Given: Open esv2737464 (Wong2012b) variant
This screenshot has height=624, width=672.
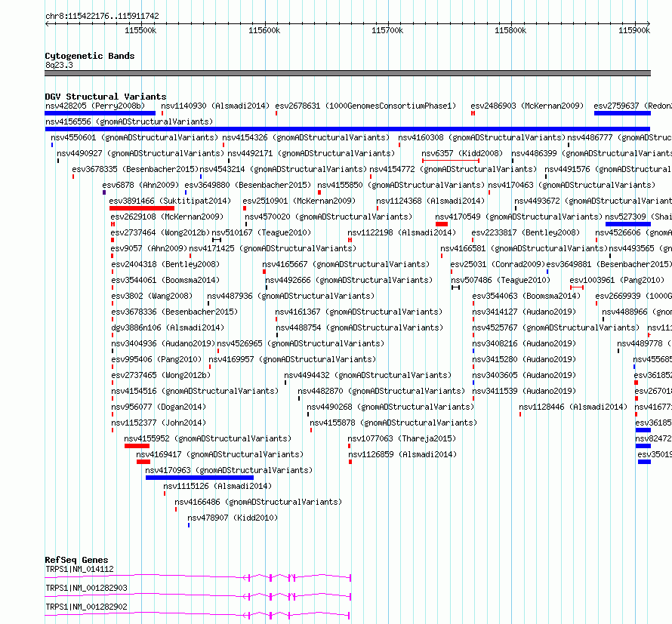Looking at the screenshot, I should point(160,232).
